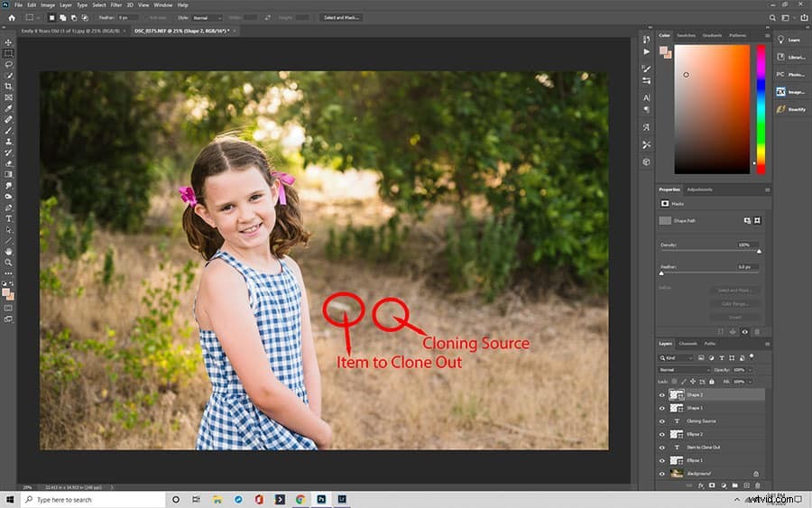Open the Learn panel
Viewport: 812px width, 508px height.
[x=789, y=40]
